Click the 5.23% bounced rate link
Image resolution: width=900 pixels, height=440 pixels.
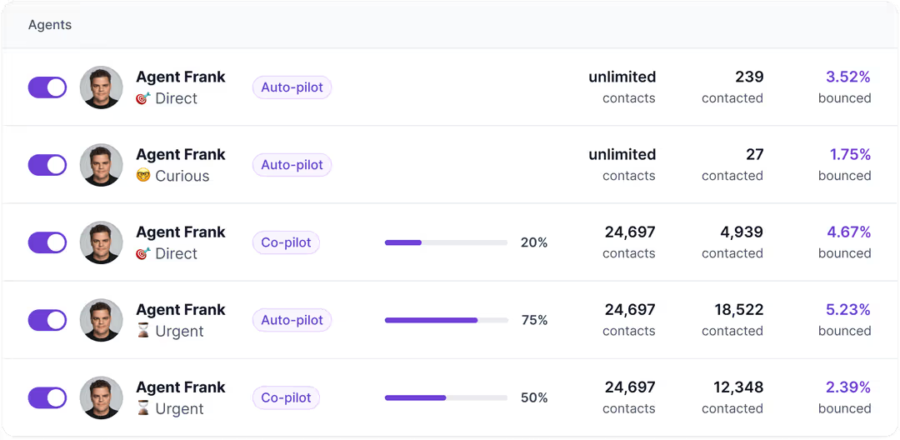click(848, 310)
